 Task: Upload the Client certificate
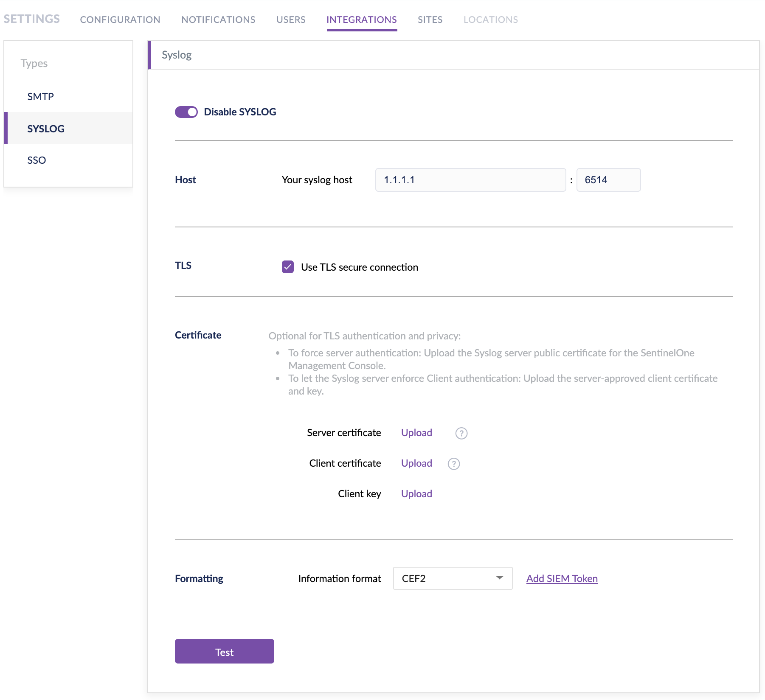tap(416, 463)
